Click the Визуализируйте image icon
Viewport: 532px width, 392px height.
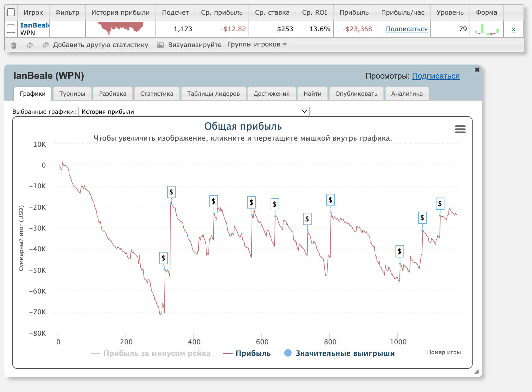pyautogui.click(x=160, y=45)
